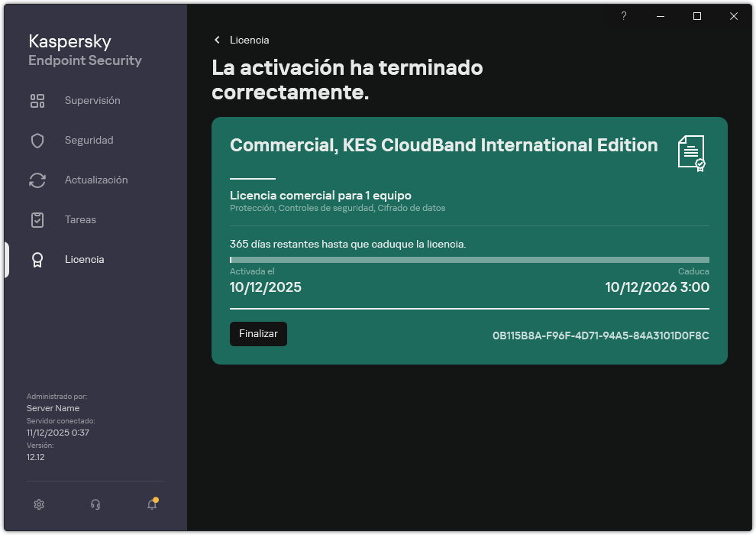This screenshot has height=535, width=756.
Task: Open the notifications bell icon
Action: click(151, 504)
